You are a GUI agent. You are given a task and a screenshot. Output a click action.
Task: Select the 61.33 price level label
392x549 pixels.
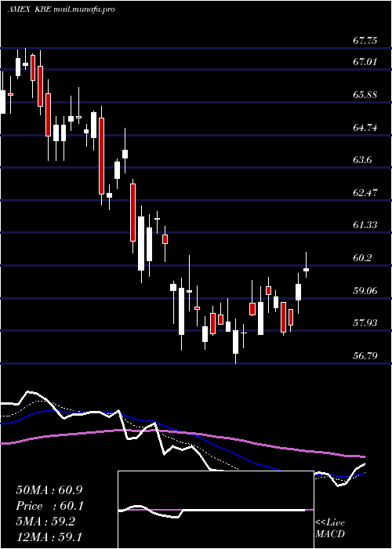(365, 225)
